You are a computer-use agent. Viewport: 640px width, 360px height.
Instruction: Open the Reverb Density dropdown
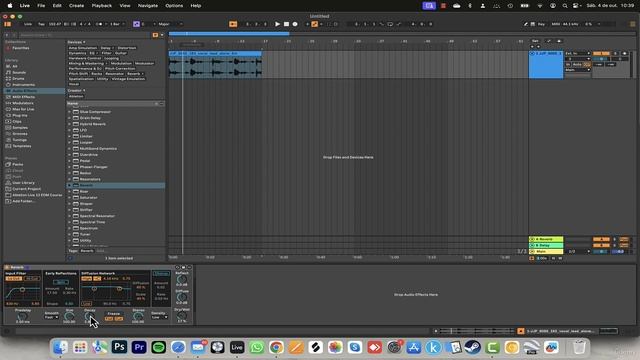(159, 317)
